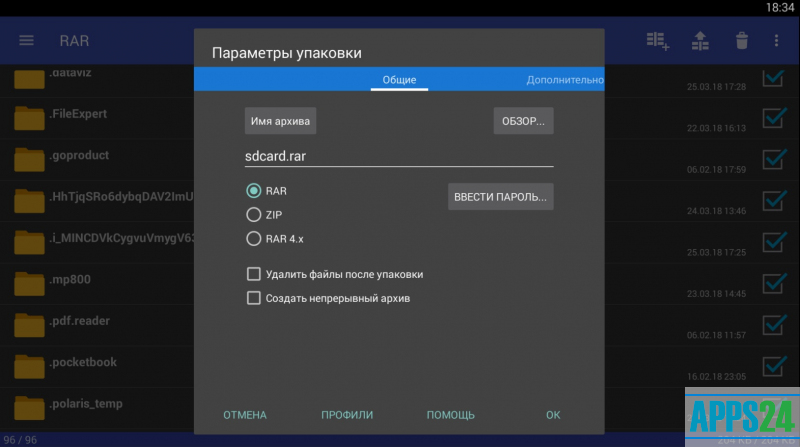This screenshot has width=800, height=447.
Task: Select the .pdf.reader folder icon
Action: point(29,325)
